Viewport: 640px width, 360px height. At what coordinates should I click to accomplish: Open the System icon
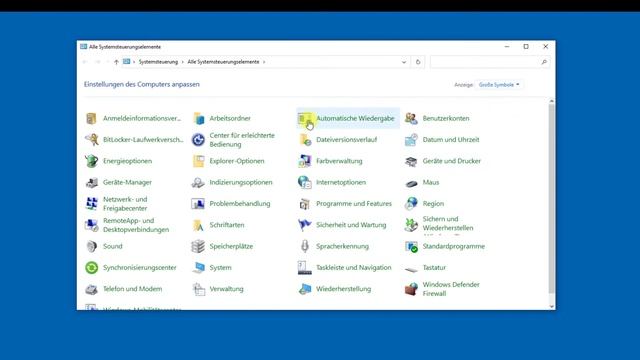(198, 267)
